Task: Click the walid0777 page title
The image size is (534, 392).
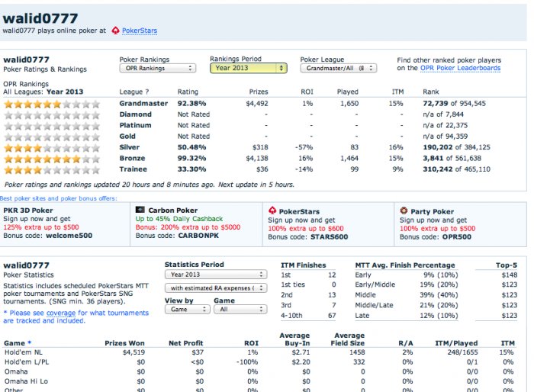Action: point(40,18)
